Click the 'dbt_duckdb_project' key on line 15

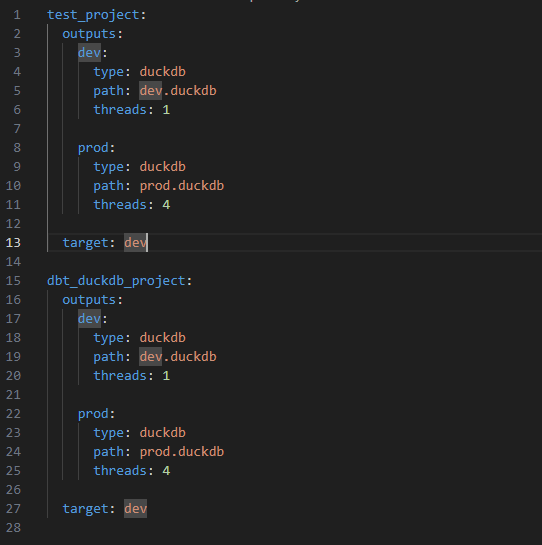click(x=116, y=281)
